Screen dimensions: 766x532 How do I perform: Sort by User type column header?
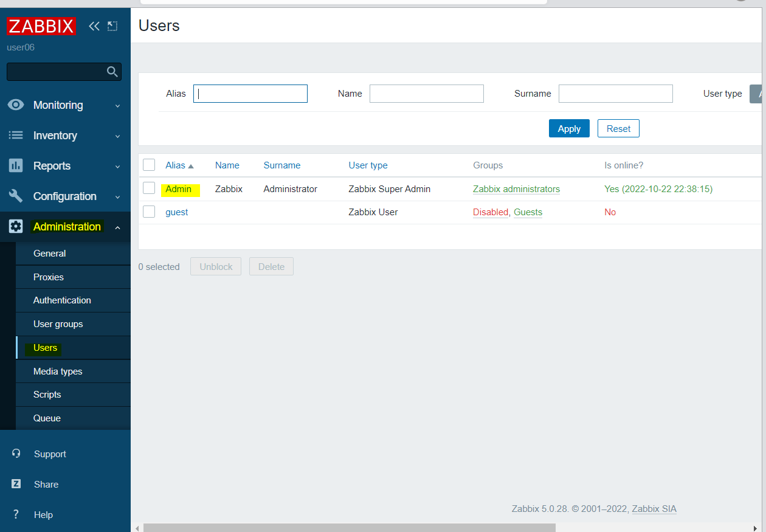click(x=368, y=165)
